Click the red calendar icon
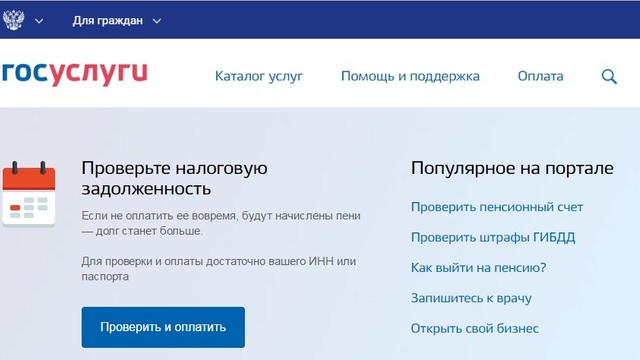Screen dimensions: 640x360 (x=29, y=193)
